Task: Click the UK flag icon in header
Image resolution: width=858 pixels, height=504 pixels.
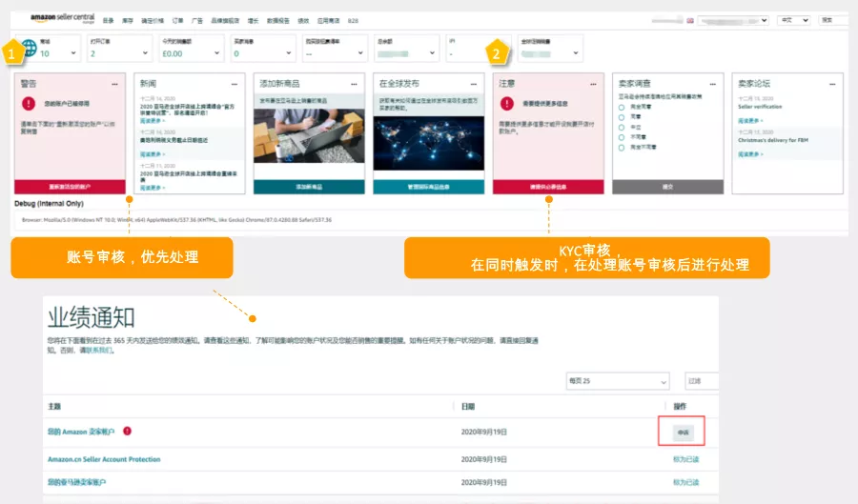Action: pos(690,21)
